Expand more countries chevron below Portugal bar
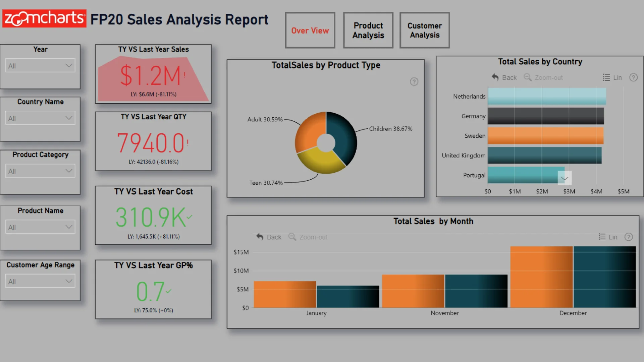The width and height of the screenshot is (644, 362). point(565,178)
